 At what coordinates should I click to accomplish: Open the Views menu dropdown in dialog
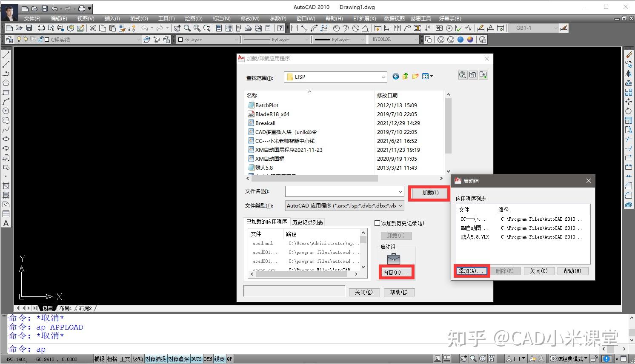point(427,76)
